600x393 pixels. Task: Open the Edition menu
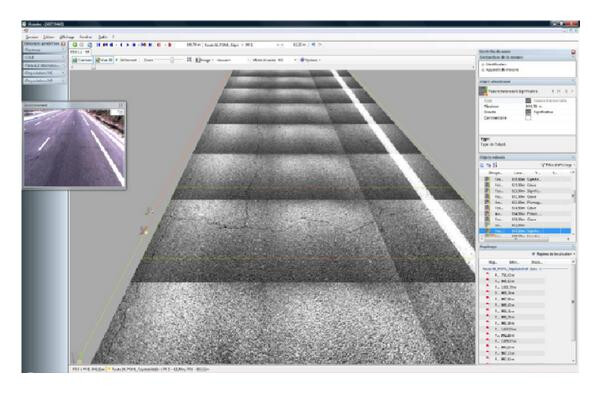[48, 37]
